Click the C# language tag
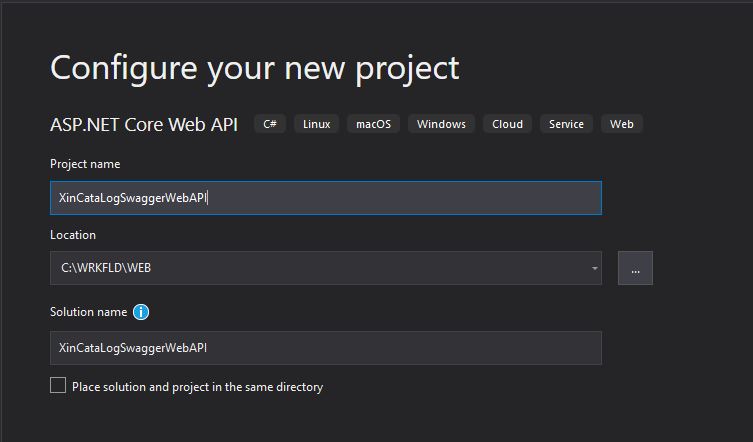This screenshot has height=442, width=753. coord(270,124)
